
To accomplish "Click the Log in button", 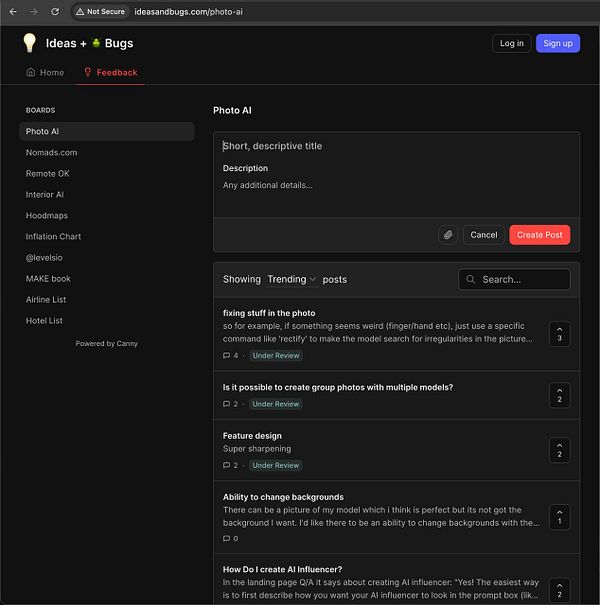I will click(x=512, y=43).
